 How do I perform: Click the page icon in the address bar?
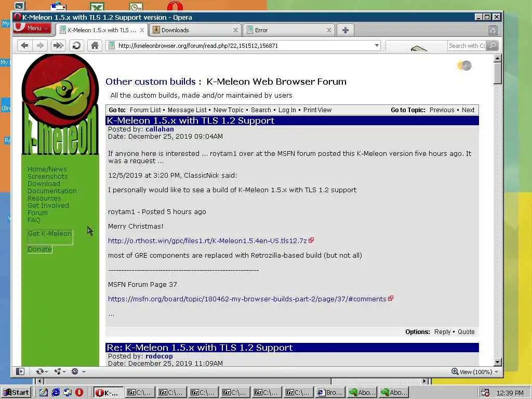tap(111, 46)
